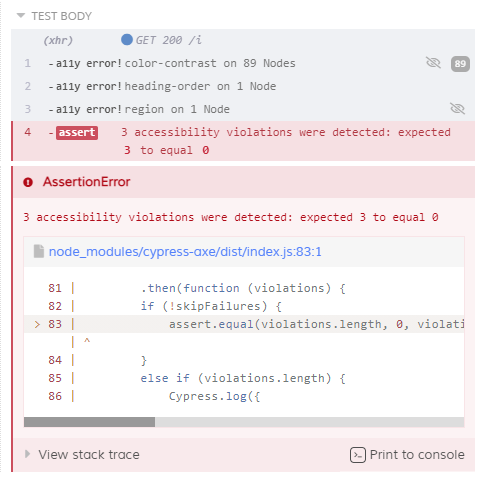Click the file icon beside index.js link
The image size is (492, 486).
(x=39, y=251)
